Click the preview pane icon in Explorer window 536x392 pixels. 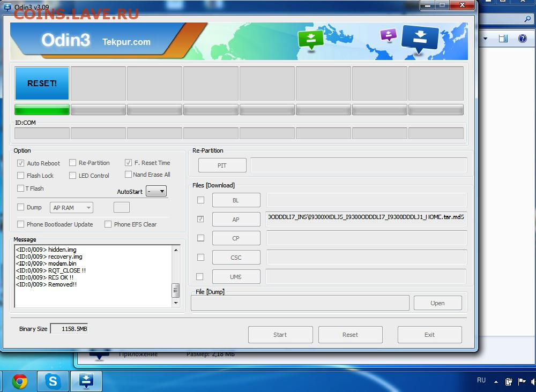[503, 38]
